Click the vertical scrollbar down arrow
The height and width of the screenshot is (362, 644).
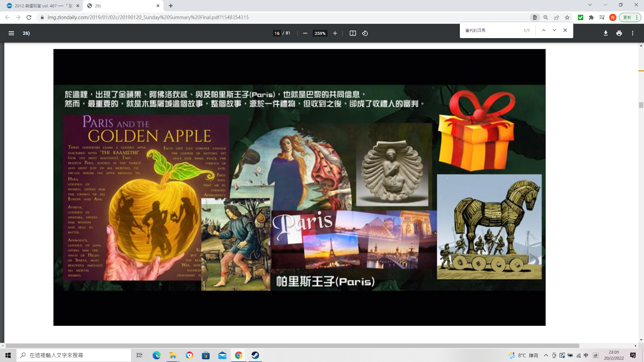[x=641, y=340]
